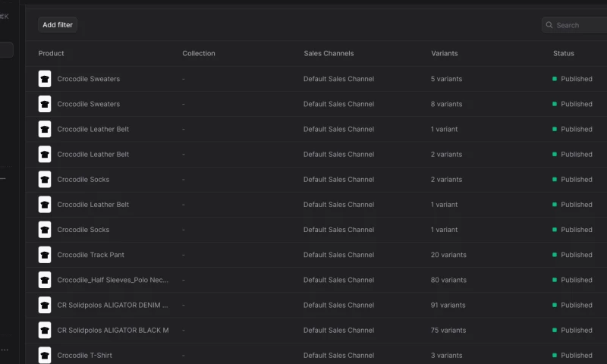Image resolution: width=607 pixels, height=364 pixels.
Task: Select thumbnail icon of CR Solidpolos ALIGATOR BLACK M
Action: [x=45, y=330]
